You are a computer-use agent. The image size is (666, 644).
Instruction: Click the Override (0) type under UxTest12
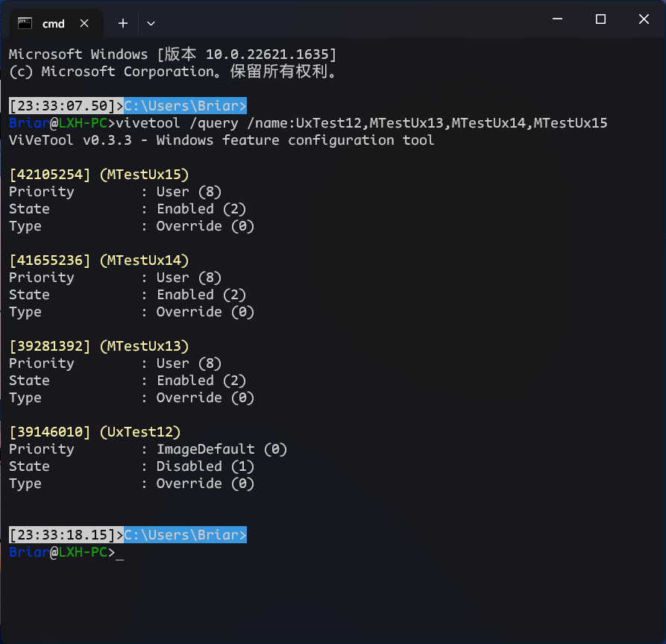[205, 484]
